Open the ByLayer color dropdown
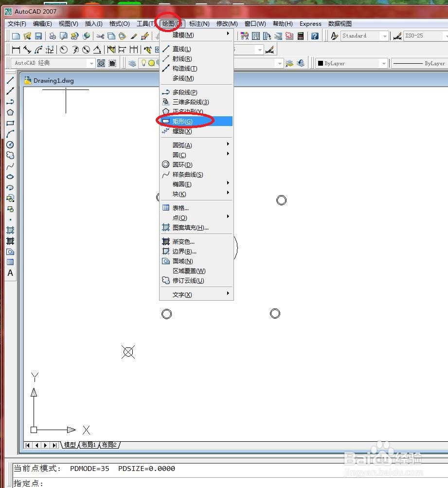 pos(384,63)
